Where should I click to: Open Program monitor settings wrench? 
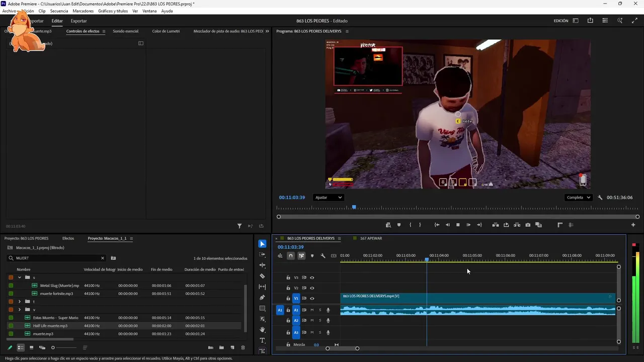(600, 198)
